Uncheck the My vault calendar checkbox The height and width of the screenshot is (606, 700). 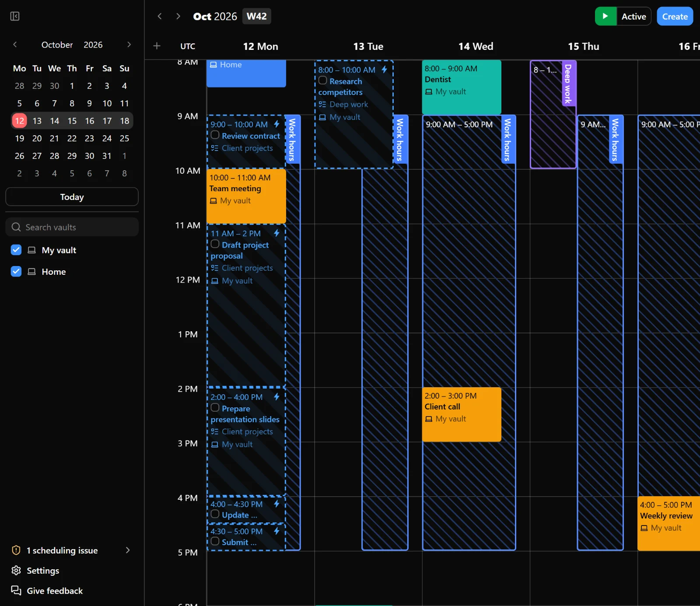(x=16, y=250)
